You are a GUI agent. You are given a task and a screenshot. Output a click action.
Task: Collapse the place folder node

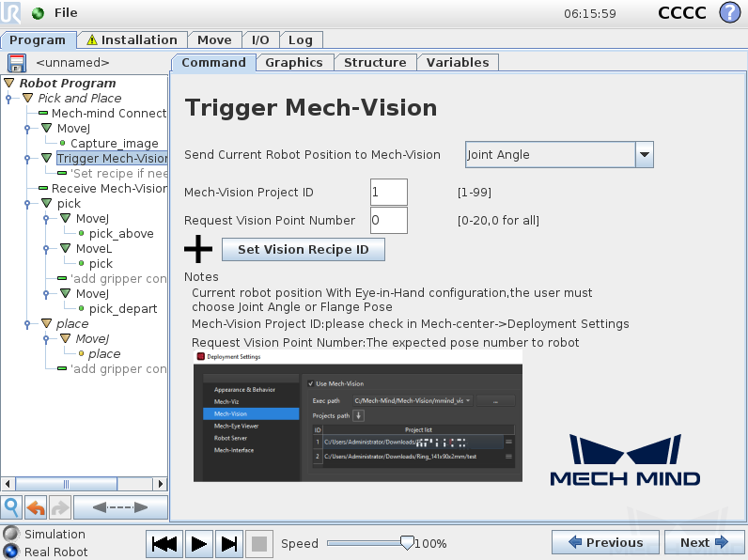point(46,323)
